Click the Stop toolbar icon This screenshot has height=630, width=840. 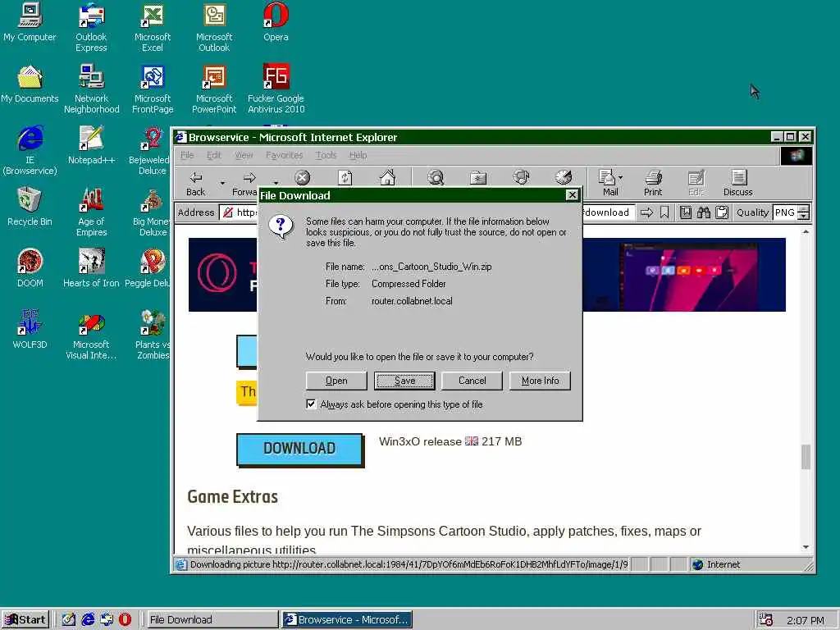pos(302,177)
